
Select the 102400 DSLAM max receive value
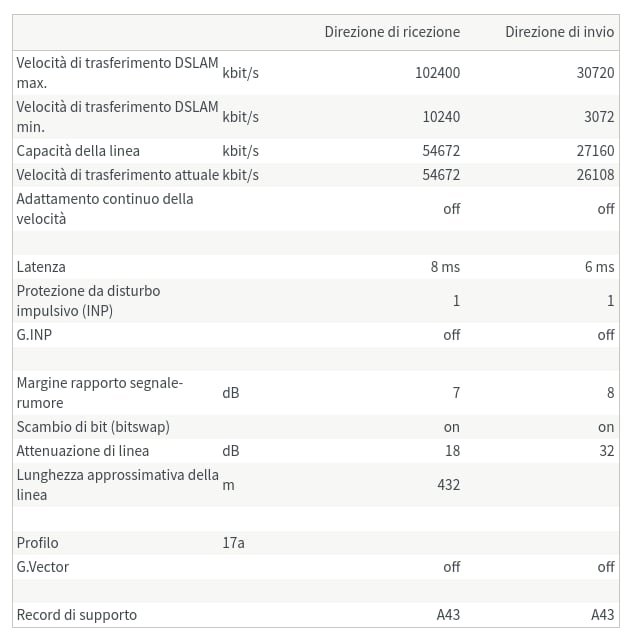pyautogui.click(x=437, y=73)
